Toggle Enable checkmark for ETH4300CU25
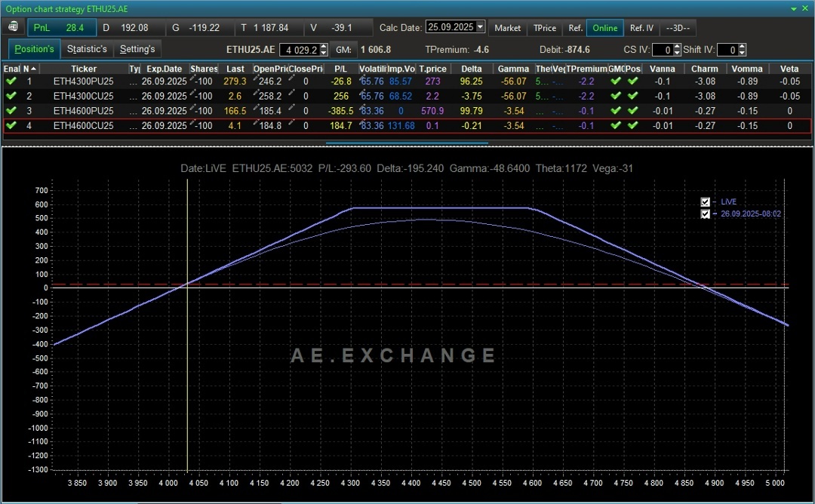The image size is (815, 504). [11, 96]
